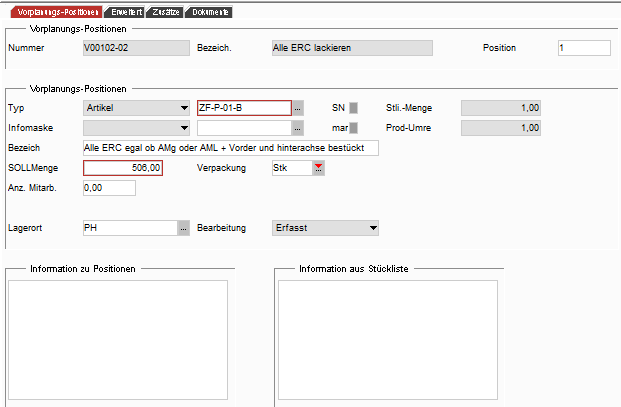Image resolution: width=621 pixels, height=407 pixels.
Task: Click the Verpackung field showing Stk
Action: (292, 168)
